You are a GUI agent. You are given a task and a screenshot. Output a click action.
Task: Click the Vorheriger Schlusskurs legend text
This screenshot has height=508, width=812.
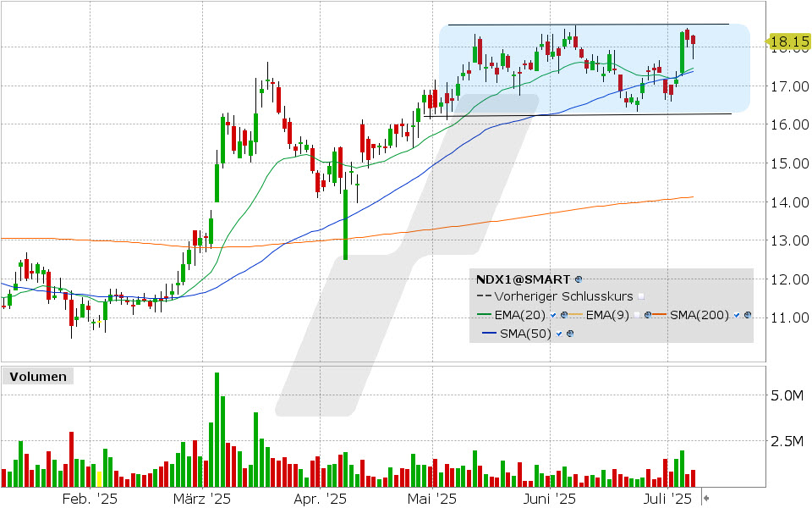point(564,296)
